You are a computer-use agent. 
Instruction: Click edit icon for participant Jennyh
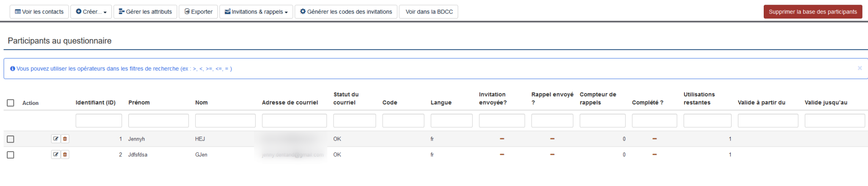[x=56, y=139]
